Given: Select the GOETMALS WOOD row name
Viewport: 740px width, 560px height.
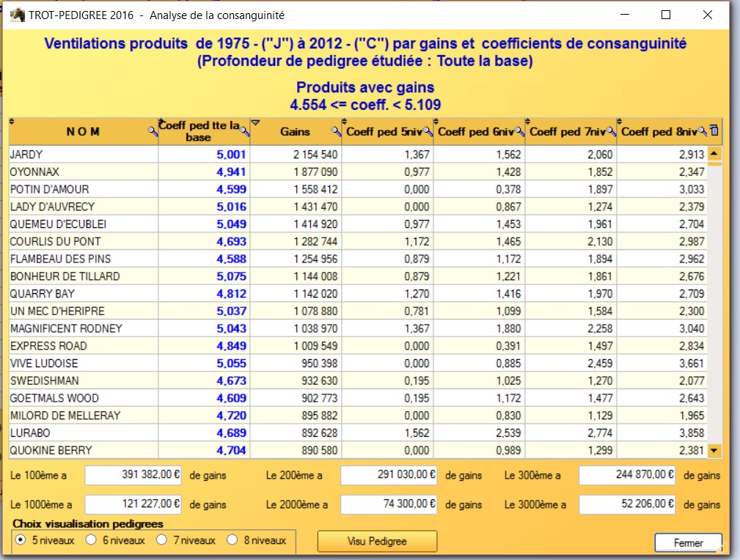Looking at the screenshot, I should click(x=54, y=398).
